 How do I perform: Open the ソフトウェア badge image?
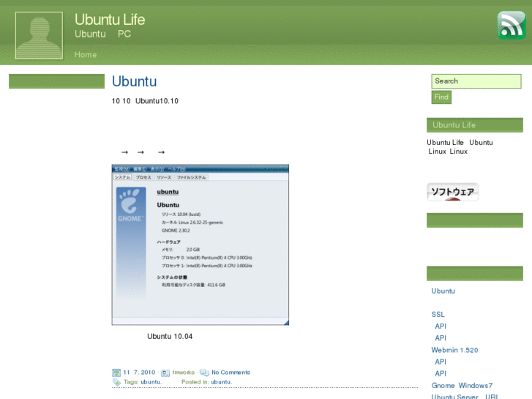pos(453,192)
